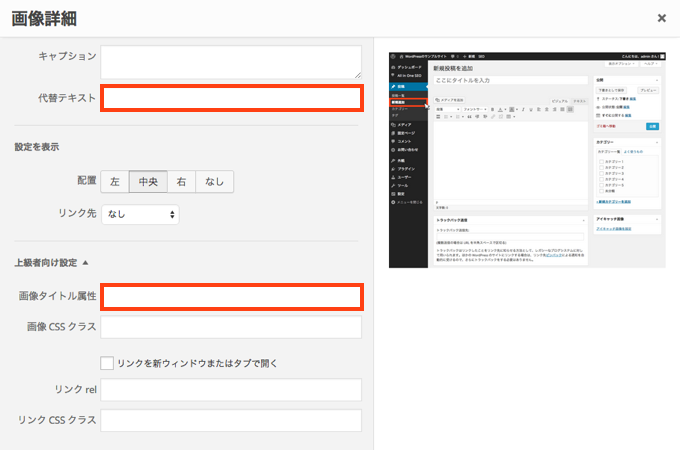Viewport: 680px width, 450px height.
Task: Click the 画像 CSS クラス field
Action: (x=231, y=327)
